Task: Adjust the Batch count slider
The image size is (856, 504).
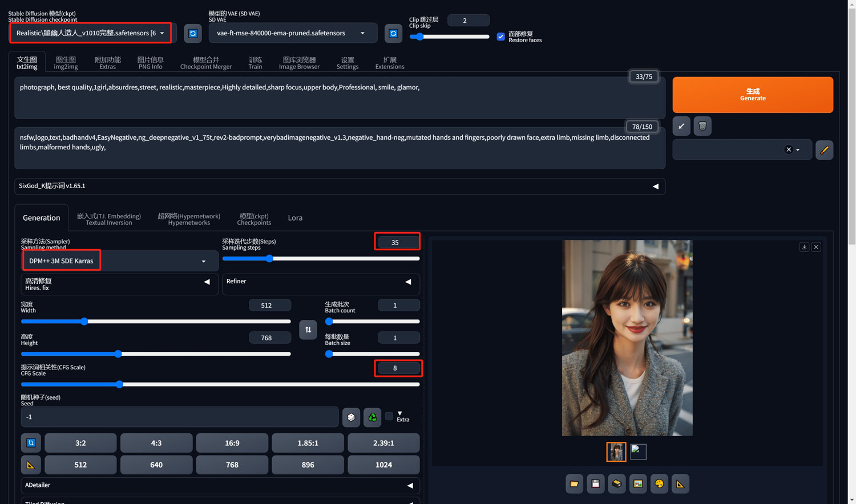Action: (x=372, y=322)
